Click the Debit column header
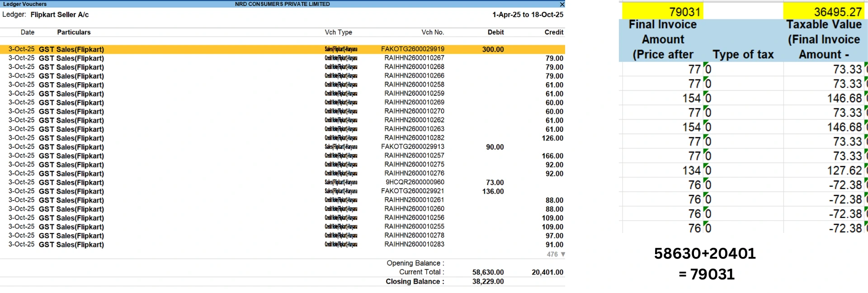 tap(495, 33)
